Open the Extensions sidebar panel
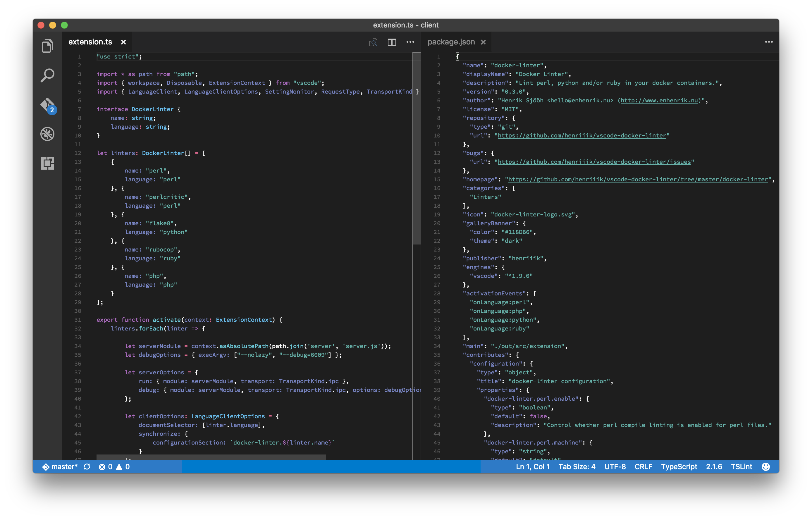Screen dimensions: 812x520 tap(47, 163)
